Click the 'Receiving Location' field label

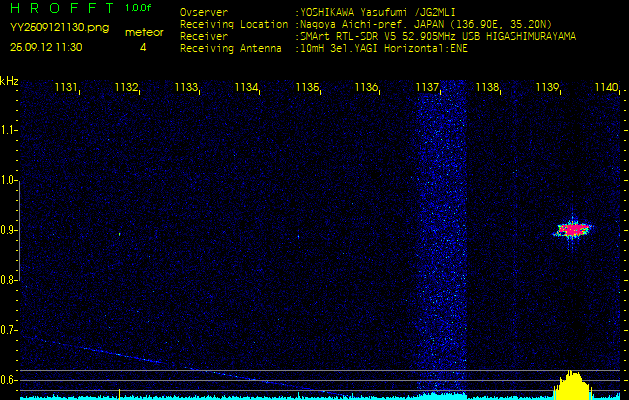(234, 25)
